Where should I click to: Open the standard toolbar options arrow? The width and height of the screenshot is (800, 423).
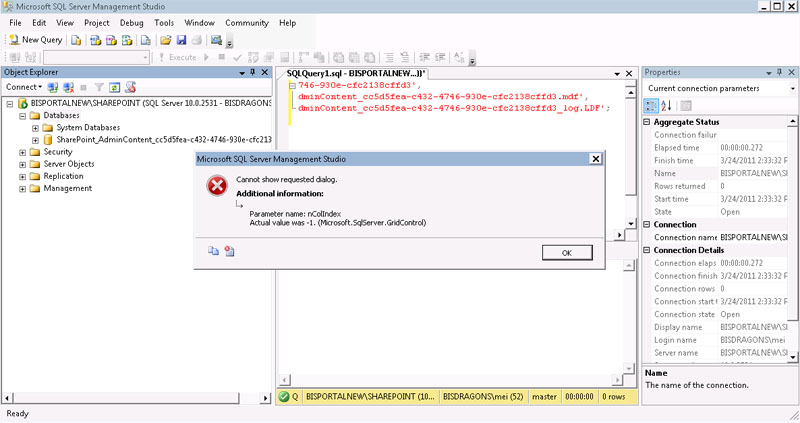[x=229, y=43]
